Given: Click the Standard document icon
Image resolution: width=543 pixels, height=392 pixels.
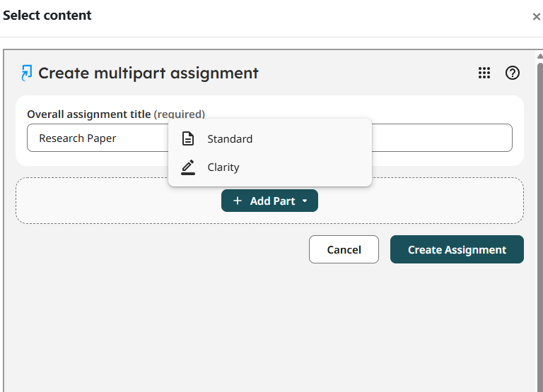Looking at the screenshot, I should pos(188,138).
